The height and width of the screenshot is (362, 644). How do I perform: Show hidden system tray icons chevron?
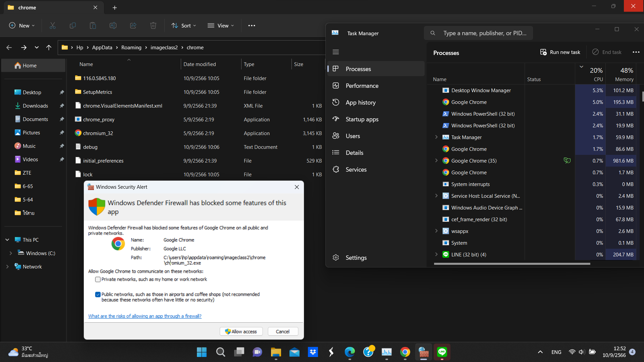(x=540, y=352)
